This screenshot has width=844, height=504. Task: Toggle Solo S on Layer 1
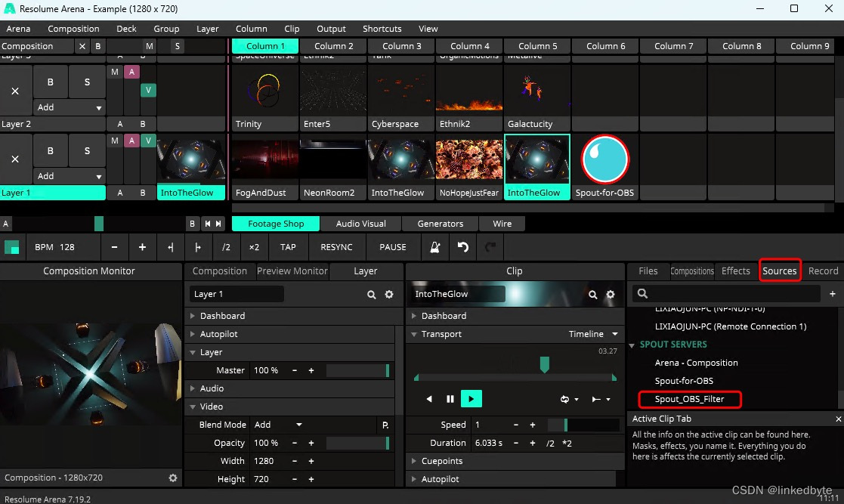[x=87, y=151]
